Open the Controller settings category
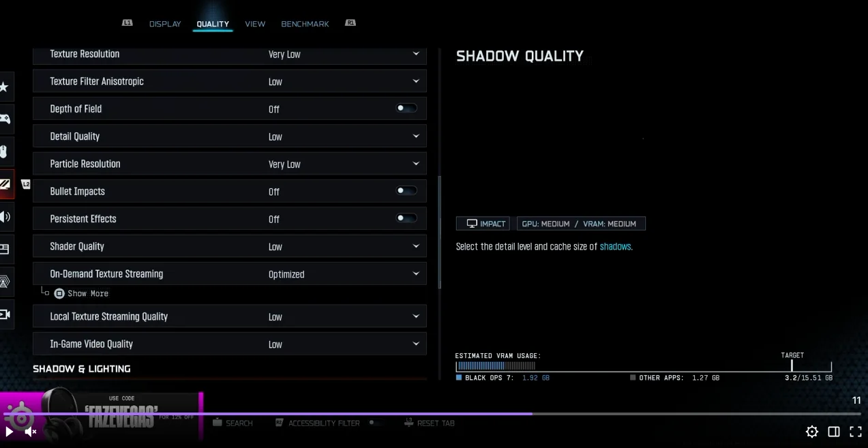This screenshot has height=448, width=868. point(5,119)
